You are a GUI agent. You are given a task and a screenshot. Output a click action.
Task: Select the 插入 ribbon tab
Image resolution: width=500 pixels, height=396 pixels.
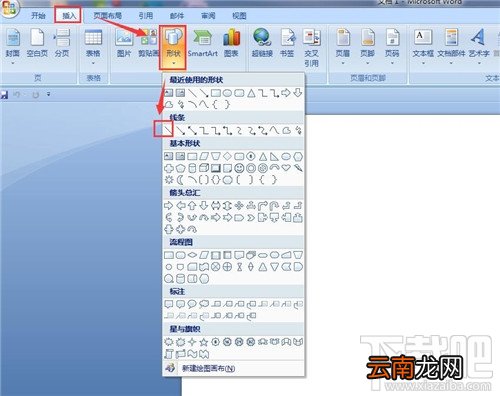pos(69,16)
